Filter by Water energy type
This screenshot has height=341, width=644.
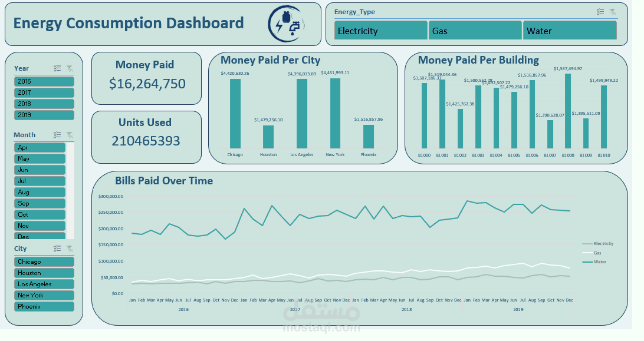(x=570, y=31)
